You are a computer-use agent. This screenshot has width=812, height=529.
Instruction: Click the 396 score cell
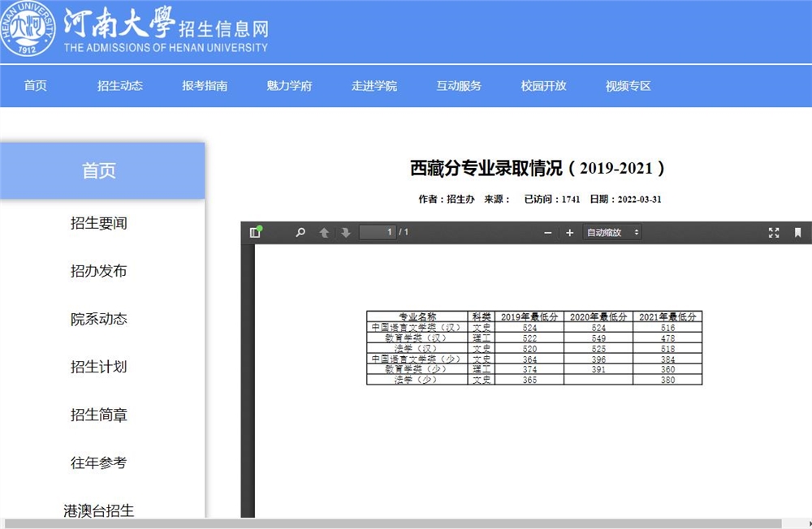pyautogui.click(x=598, y=359)
